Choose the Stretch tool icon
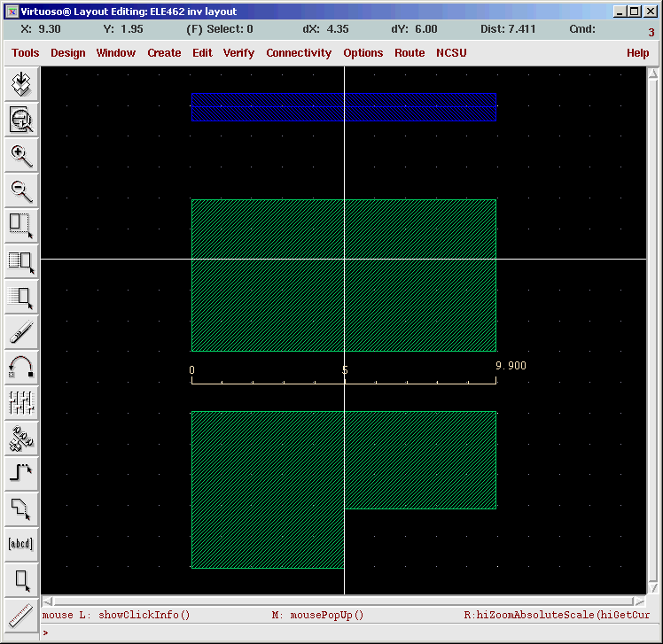 pos(21,226)
